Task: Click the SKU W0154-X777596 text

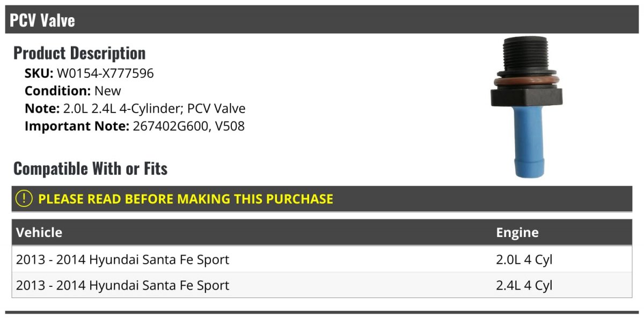Action: click(89, 73)
